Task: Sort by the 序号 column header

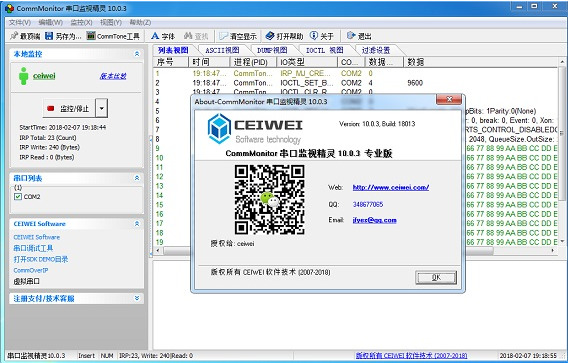Action: tap(171, 62)
